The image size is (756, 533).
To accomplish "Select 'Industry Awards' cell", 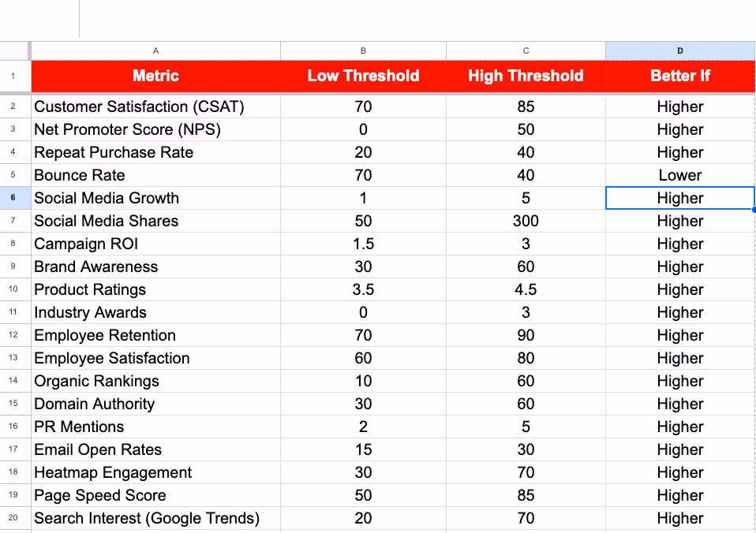I will 155,312.
